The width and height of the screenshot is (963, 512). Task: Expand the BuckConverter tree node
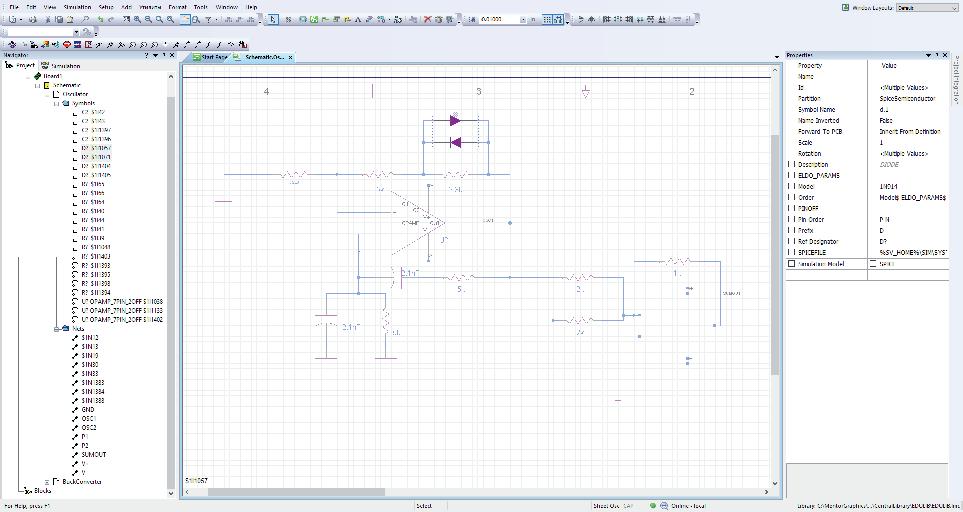pos(47,482)
